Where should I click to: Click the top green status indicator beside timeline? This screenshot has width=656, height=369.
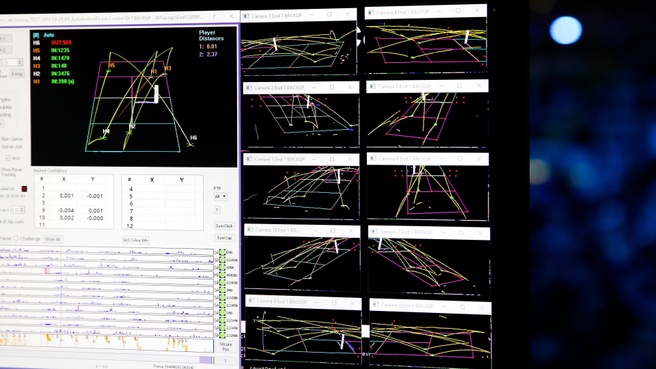pos(223,252)
